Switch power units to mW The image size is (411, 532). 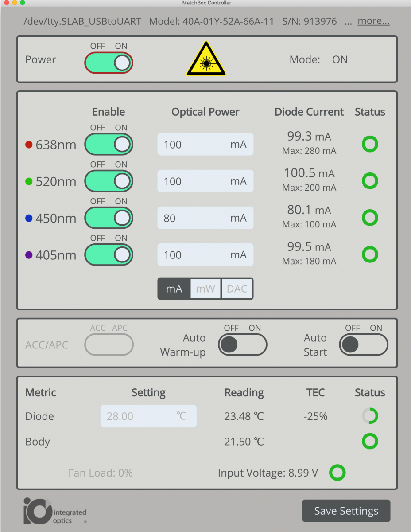tap(205, 289)
